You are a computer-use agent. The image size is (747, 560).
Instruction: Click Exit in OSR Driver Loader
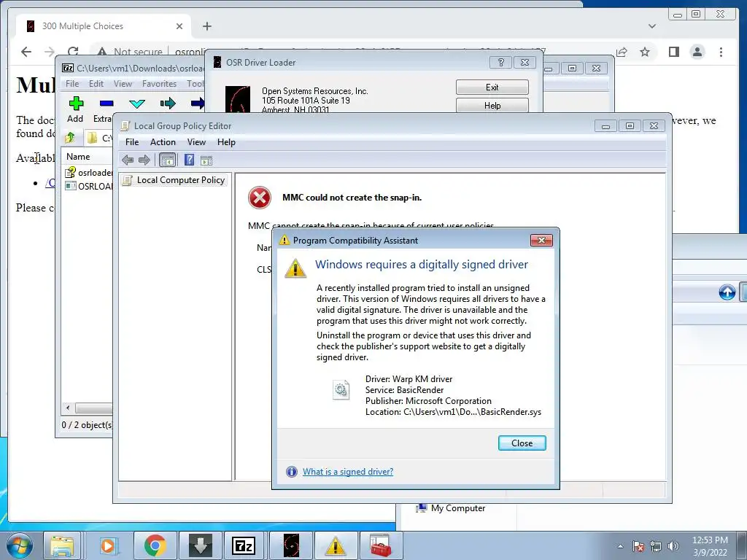[492, 87]
